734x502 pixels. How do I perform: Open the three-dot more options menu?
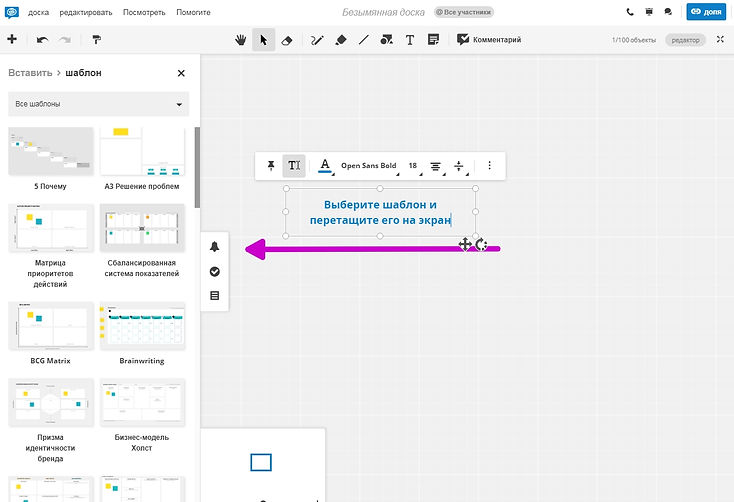click(x=489, y=165)
